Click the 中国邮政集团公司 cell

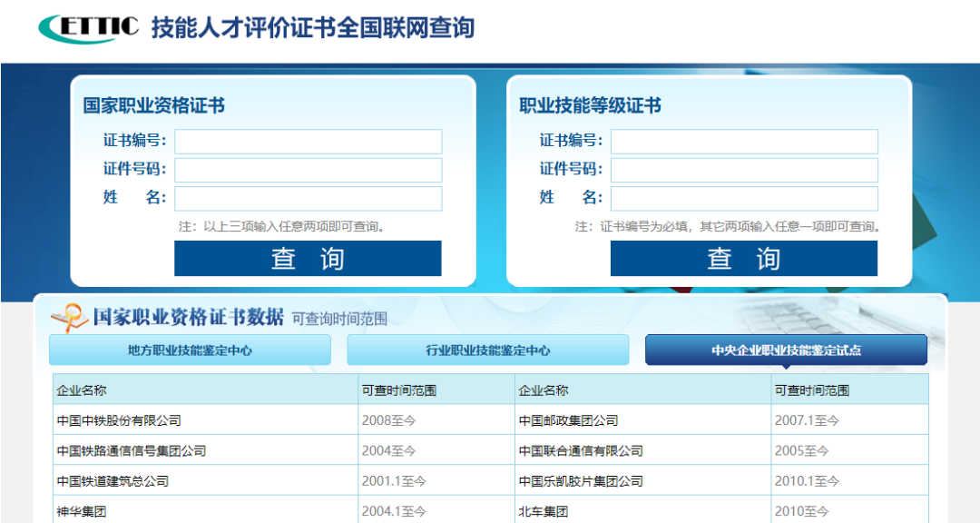pos(643,420)
